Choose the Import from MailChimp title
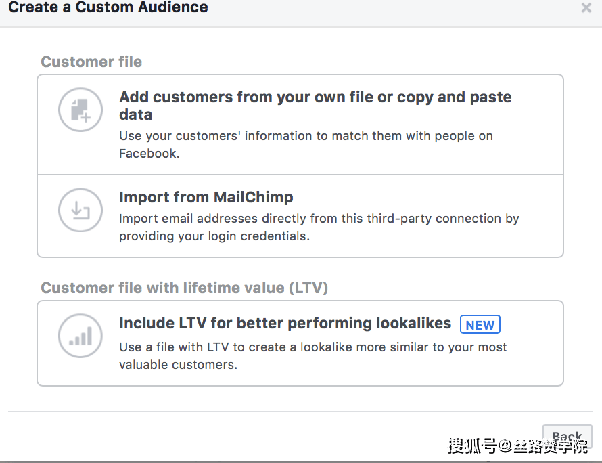 pos(205,197)
